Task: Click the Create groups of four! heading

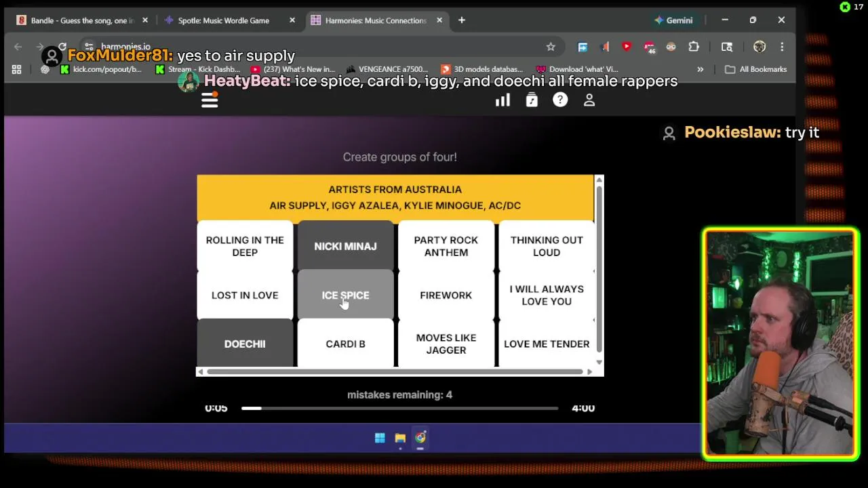Action: coord(399,157)
